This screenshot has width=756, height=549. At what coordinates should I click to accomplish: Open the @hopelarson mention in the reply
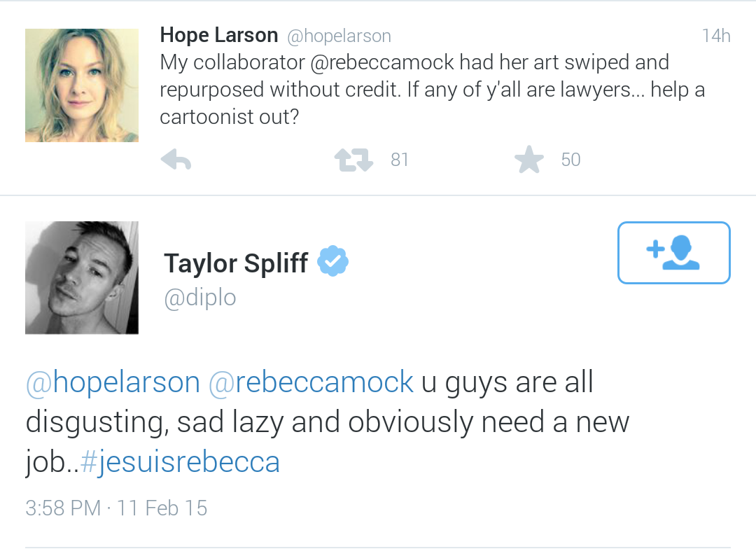coord(113,382)
